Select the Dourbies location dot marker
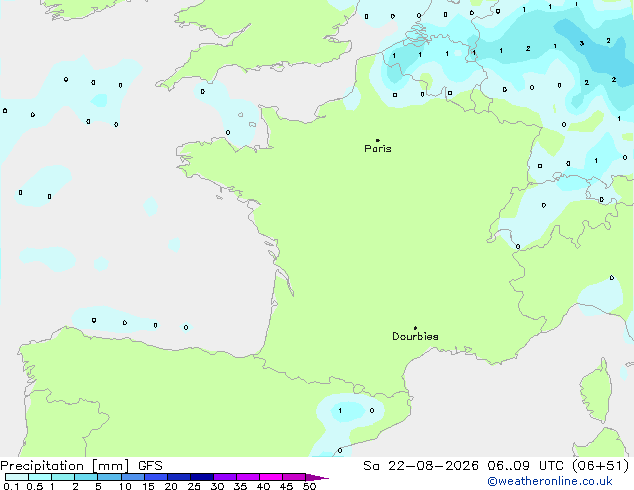 415,328
